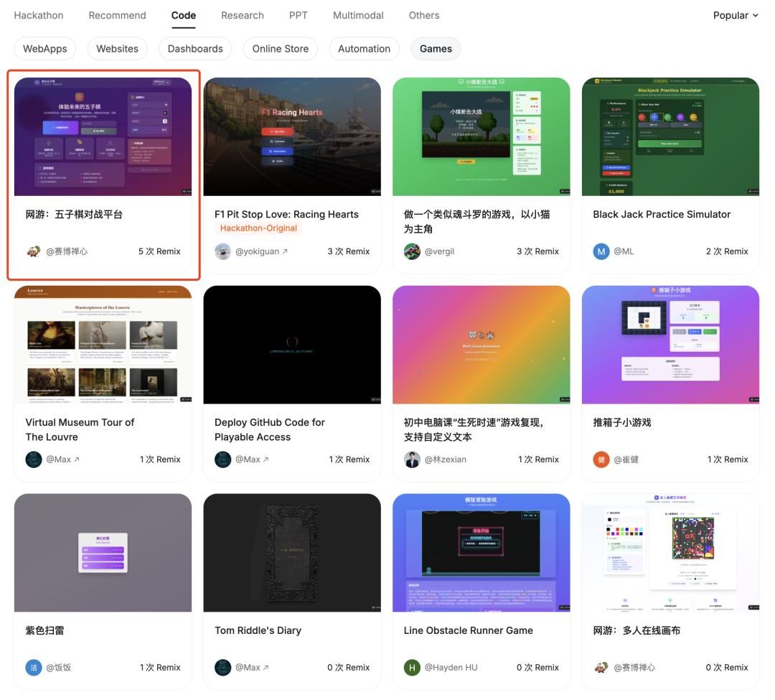775x700 pixels.
Task: Click the @Hayden HU username
Action: click(451, 668)
